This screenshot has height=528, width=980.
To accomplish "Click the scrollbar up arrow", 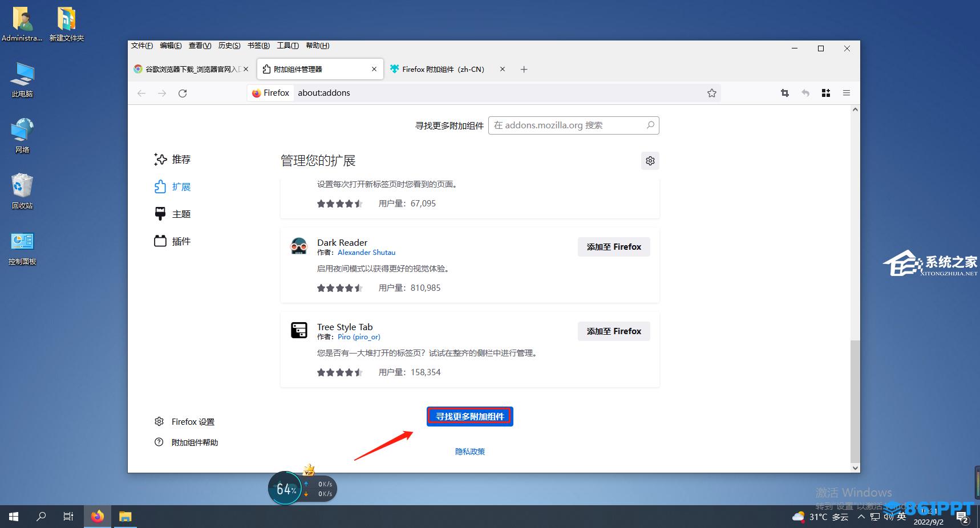I will click(x=855, y=109).
